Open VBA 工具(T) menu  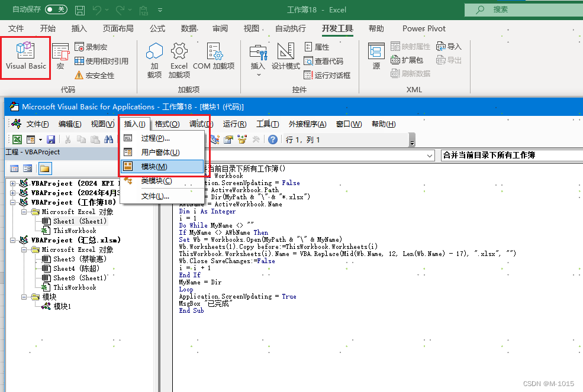268,124
